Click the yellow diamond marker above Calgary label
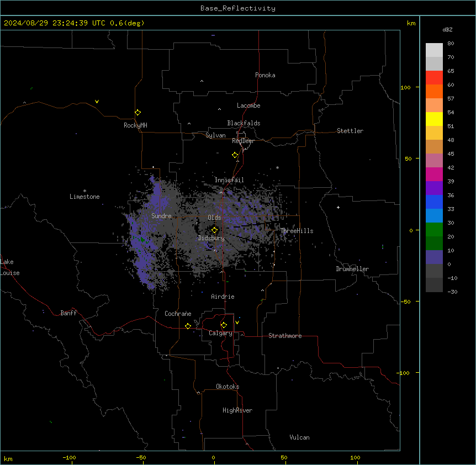Screen dimensions: 476x465 pyautogui.click(x=224, y=325)
